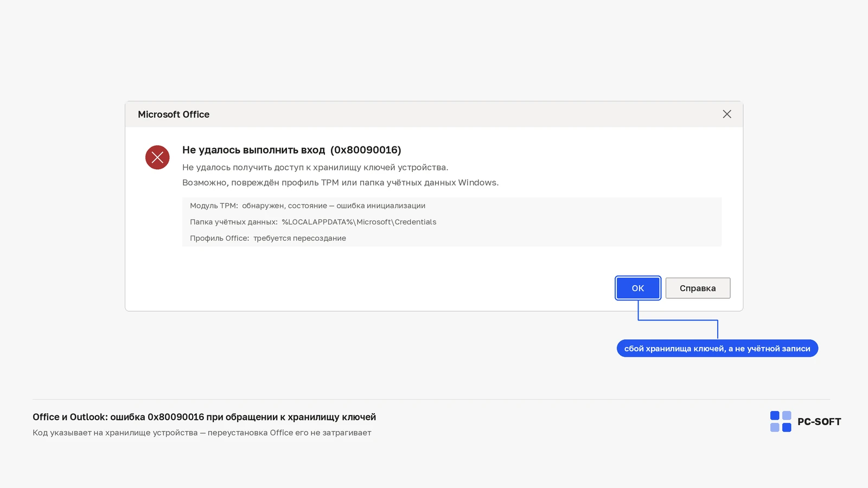868x488 pixels.
Task: Click the red error icon
Action: [x=157, y=157]
